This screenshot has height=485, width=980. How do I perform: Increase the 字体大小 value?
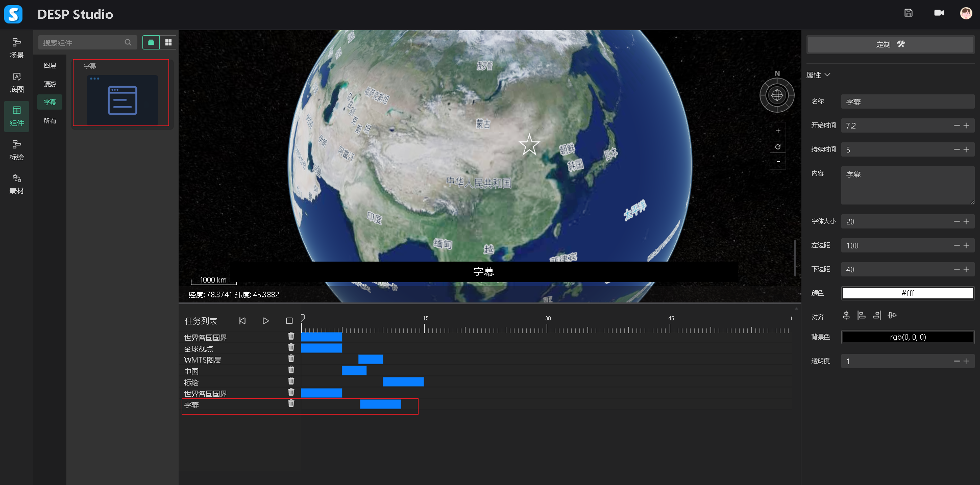tap(966, 221)
